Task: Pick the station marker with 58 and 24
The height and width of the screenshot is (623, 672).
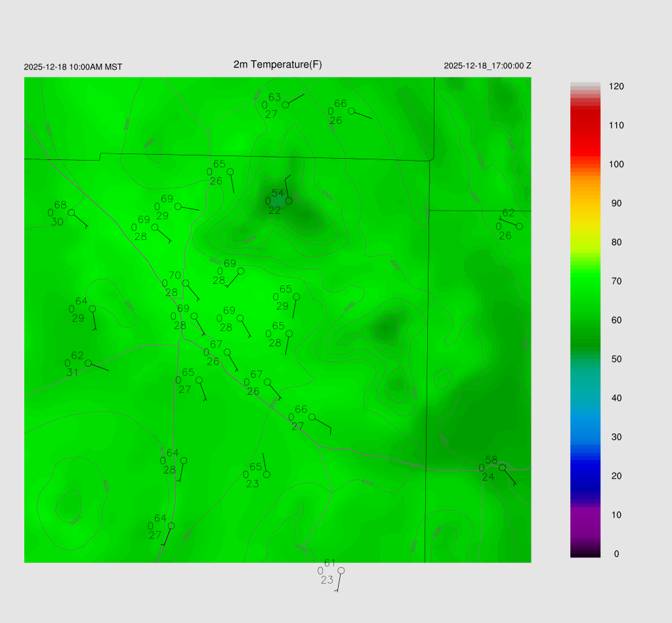Action: [502, 468]
